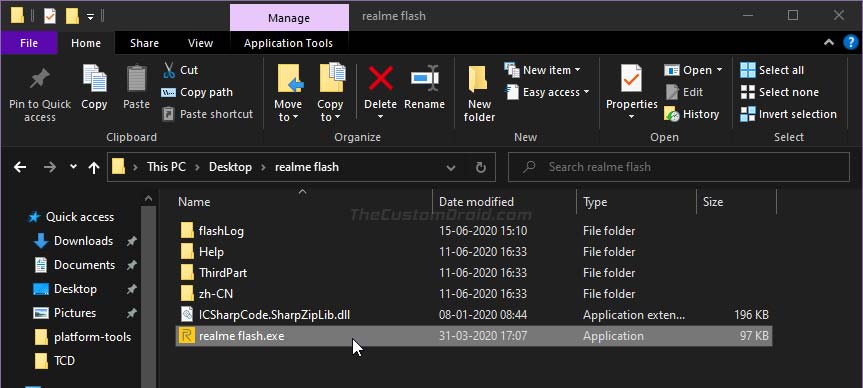
Task: Click the Rename icon in Organize group
Action: coord(424,78)
